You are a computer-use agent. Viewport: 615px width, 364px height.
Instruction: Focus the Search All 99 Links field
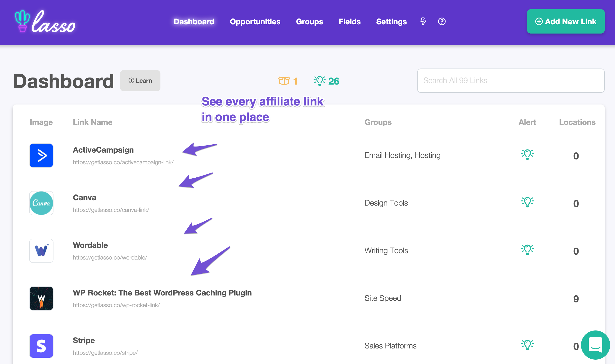[510, 80]
